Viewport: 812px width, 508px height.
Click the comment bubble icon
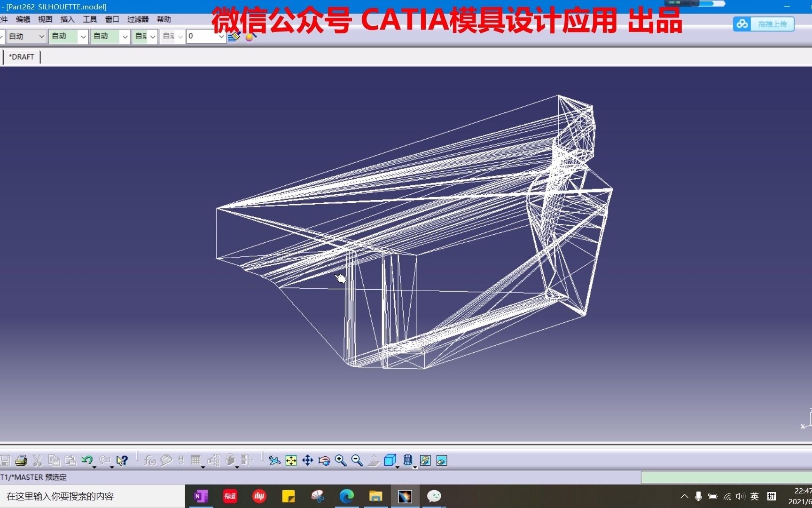pos(166,460)
